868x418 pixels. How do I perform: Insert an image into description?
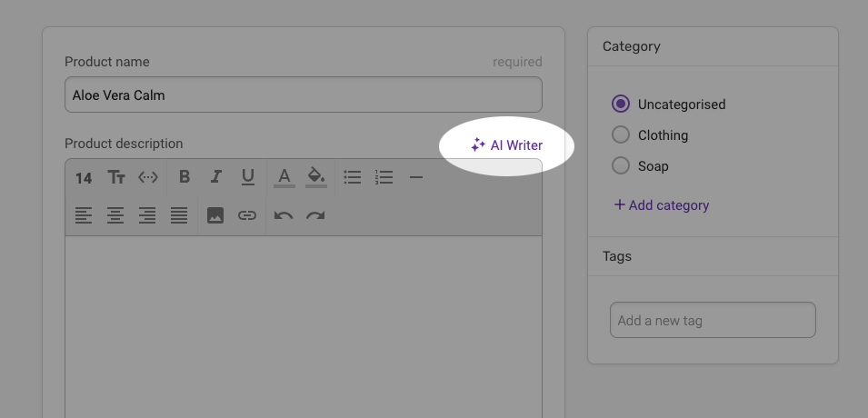point(215,214)
